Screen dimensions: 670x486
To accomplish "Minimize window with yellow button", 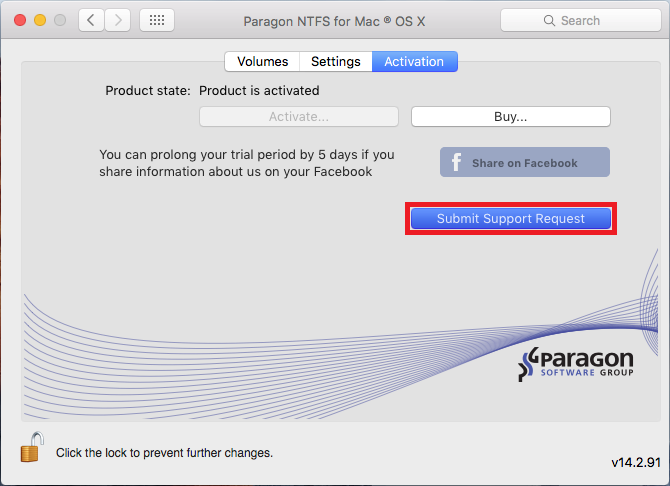I will tap(40, 20).
